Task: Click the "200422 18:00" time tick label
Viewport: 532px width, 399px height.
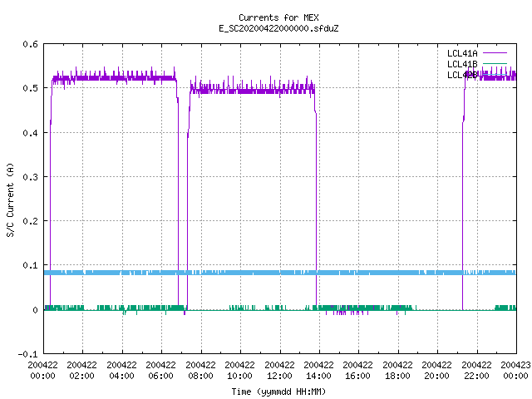Action: (x=397, y=371)
